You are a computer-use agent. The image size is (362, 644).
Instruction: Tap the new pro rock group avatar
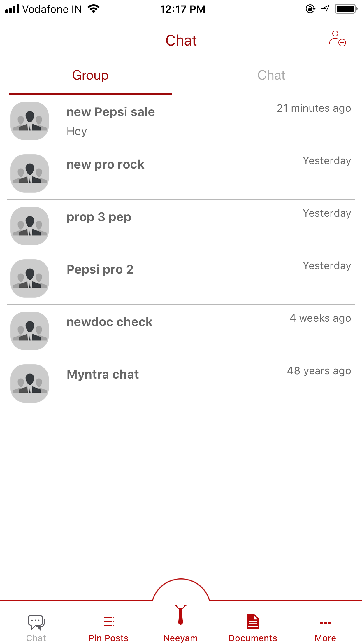pos(30,174)
